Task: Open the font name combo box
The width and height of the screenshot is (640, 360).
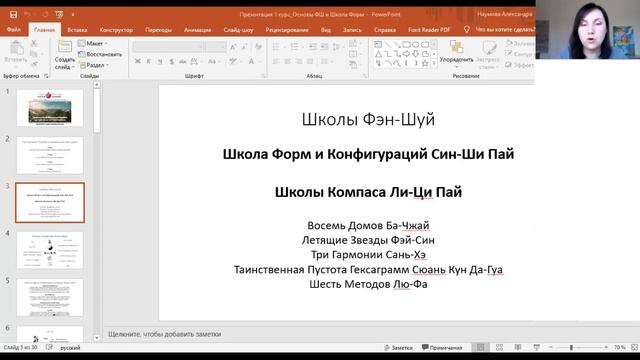Action: coord(169,47)
